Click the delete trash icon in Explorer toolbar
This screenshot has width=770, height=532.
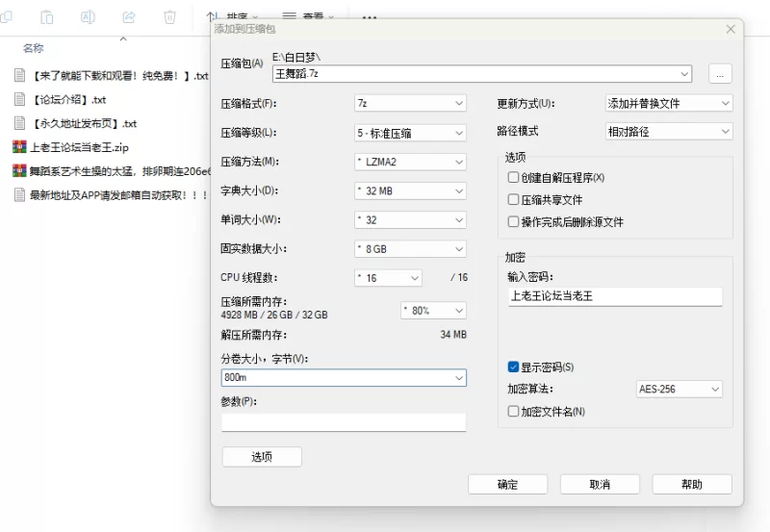coord(169,17)
